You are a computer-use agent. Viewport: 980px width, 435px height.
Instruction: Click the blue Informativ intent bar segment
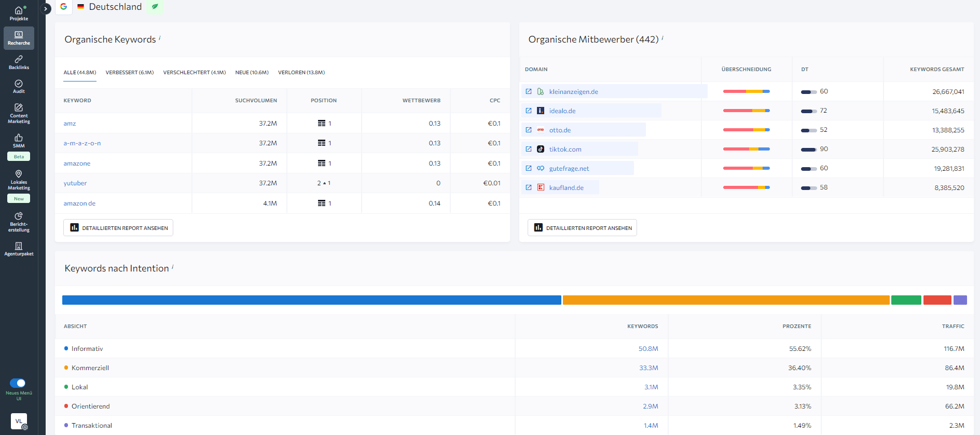pos(312,300)
